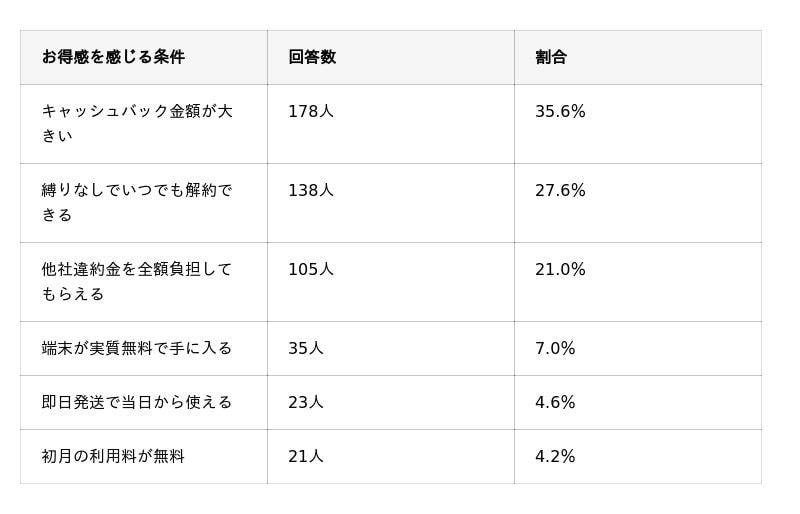Select the 27.6% percentage cell
The width and height of the screenshot is (800, 514).
tap(560, 191)
